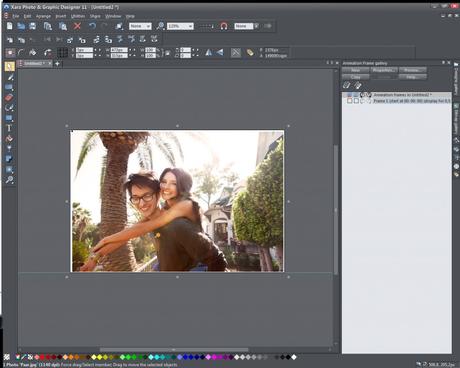Screen dimensions: 460x368
Task: Click the Preview button in gallery
Action: (412, 70)
